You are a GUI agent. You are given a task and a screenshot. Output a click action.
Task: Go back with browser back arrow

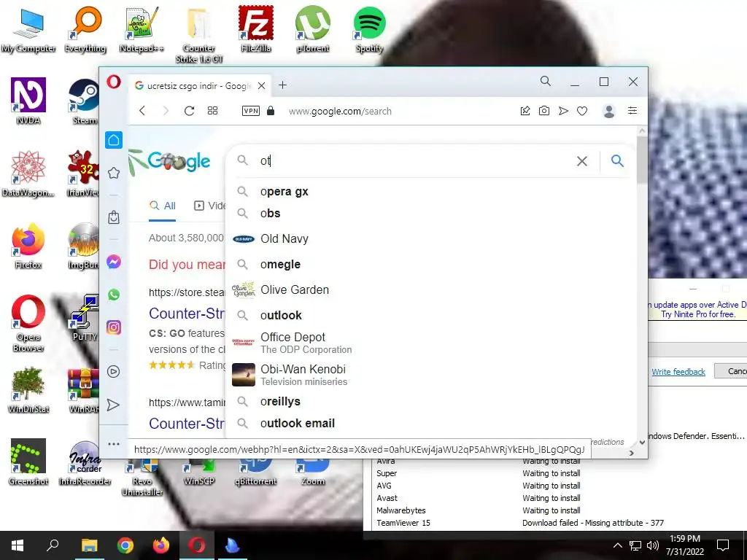click(142, 111)
